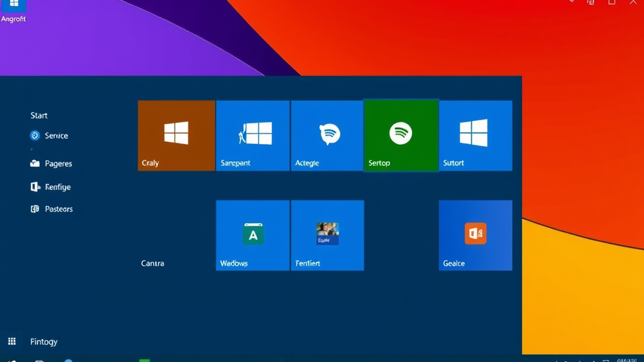Launch the Gealce Office tile
The width and height of the screenshot is (644, 362).
475,235
